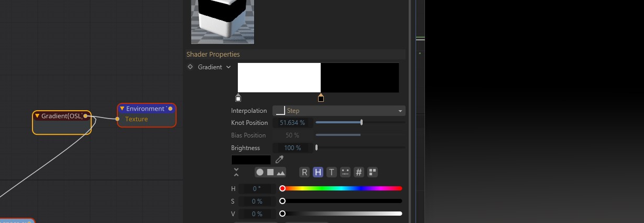Click the Interpolation label
Screen dimensions: 644x223
pyautogui.click(x=249, y=111)
